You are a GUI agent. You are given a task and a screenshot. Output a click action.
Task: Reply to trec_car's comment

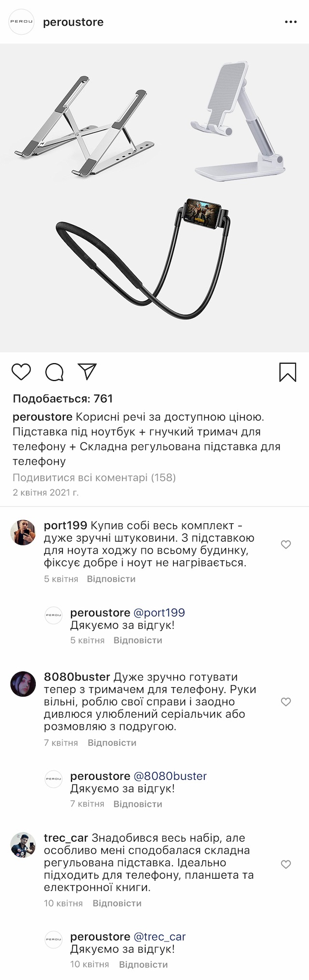(x=117, y=903)
